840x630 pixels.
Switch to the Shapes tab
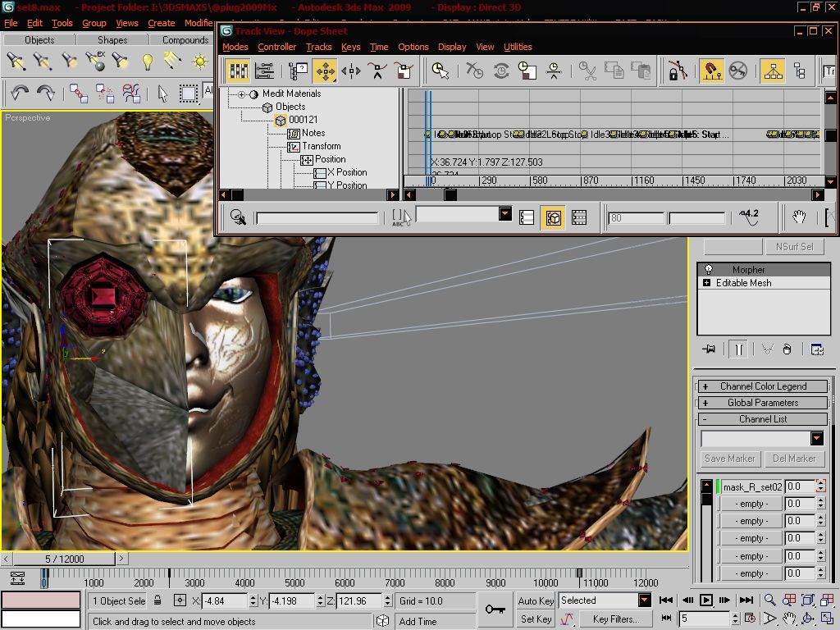[x=112, y=39]
